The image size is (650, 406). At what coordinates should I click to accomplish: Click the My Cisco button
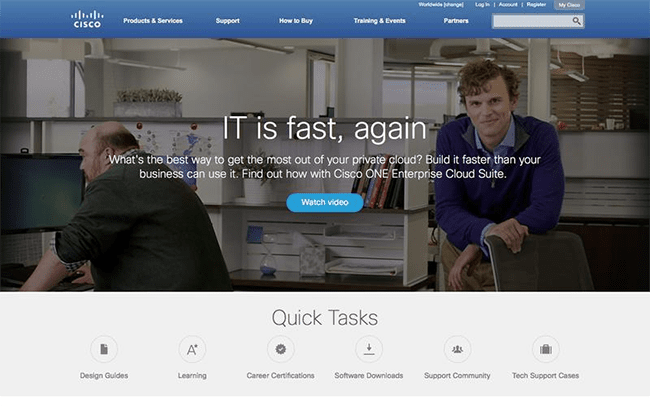569,5
